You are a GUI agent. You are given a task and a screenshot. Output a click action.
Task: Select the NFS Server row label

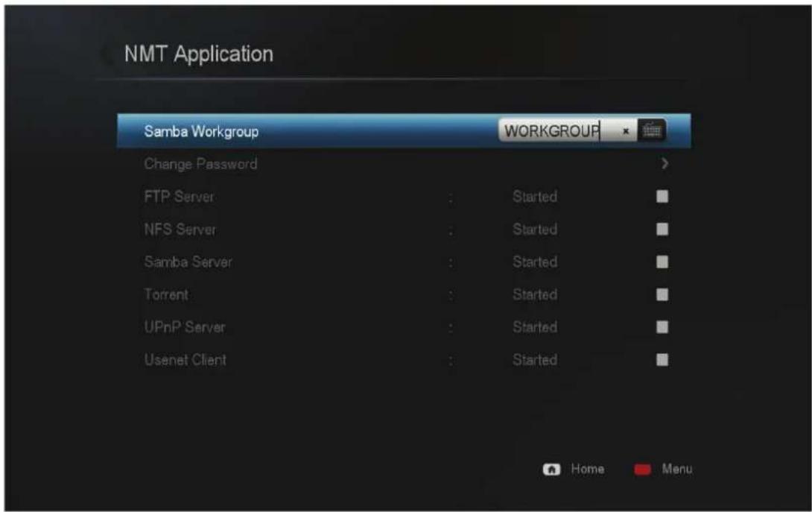tap(180, 229)
